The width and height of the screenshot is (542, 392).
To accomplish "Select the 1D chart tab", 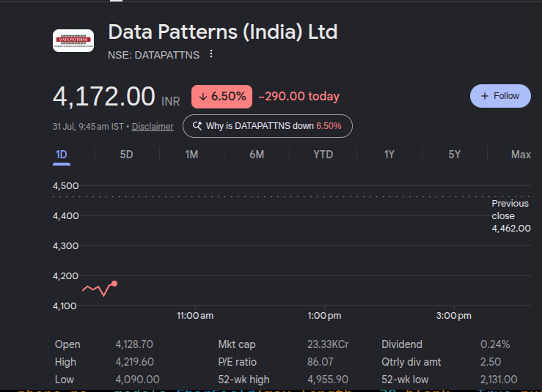I will click(61, 155).
